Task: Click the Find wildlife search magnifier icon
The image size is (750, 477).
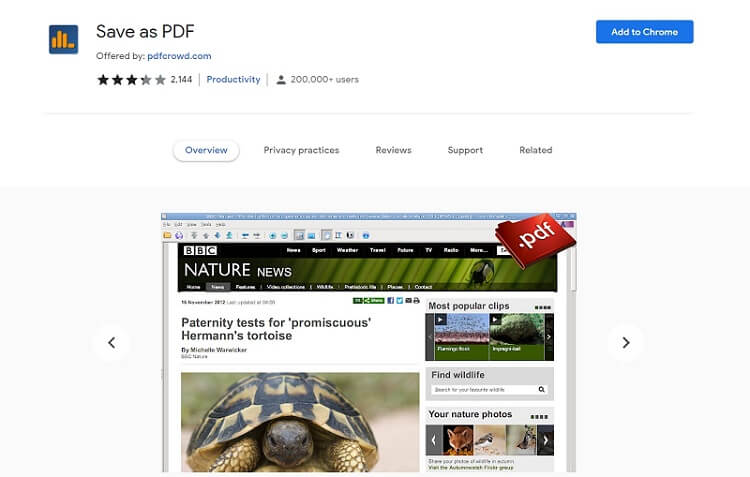Action: click(541, 389)
